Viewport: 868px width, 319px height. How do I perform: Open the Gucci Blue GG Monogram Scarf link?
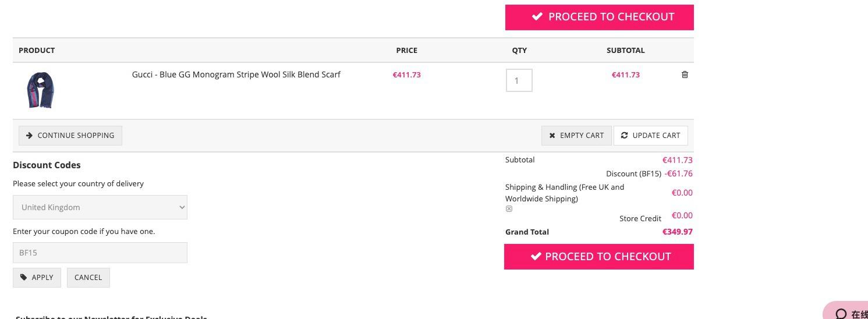pyautogui.click(x=236, y=75)
